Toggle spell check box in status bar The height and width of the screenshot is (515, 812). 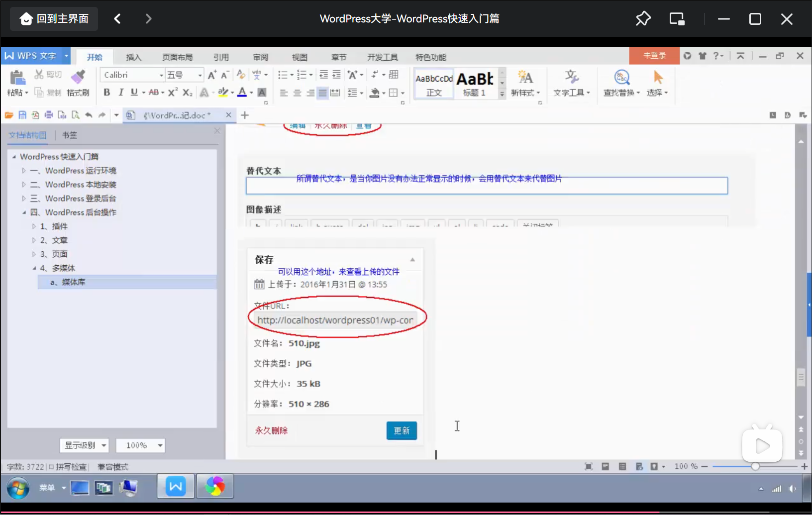(51, 467)
